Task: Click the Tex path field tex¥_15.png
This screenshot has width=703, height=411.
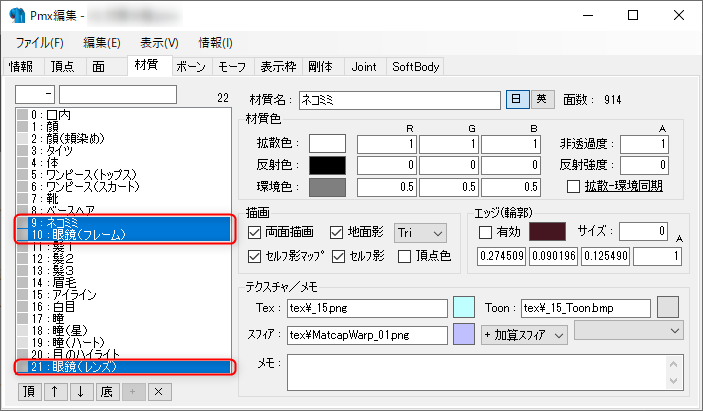Action: coord(367,308)
